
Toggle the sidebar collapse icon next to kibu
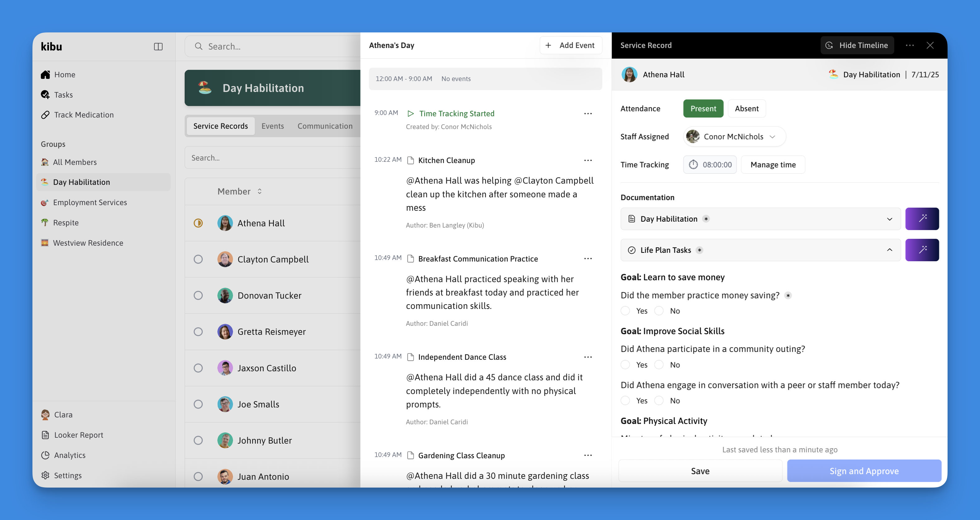(x=158, y=46)
